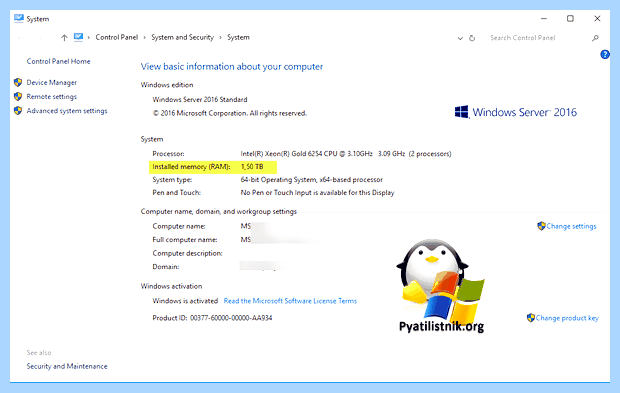Click Control Panel in the breadcrumb
Screen dimensions: 620x393
point(117,37)
